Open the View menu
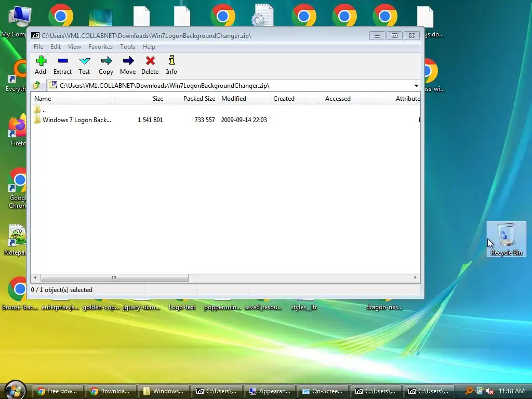 pyautogui.click(x=74, y=47)
